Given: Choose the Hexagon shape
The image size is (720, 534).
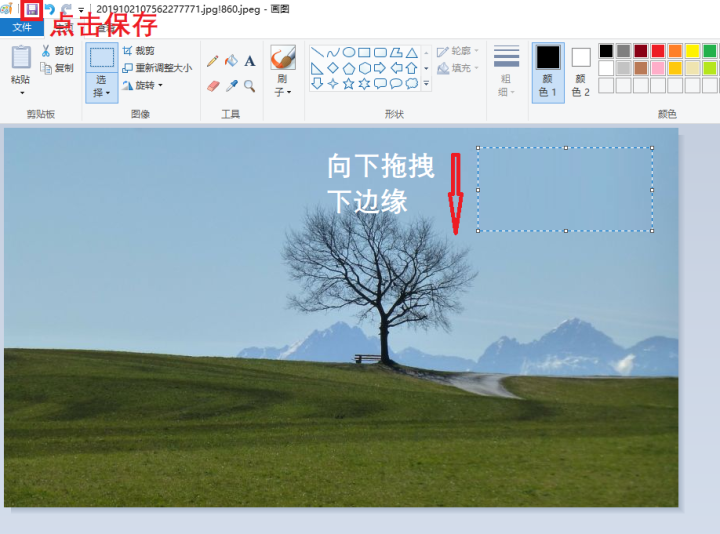Looking at the screenshot, I should pyautogui.click(x=365, y=68).
